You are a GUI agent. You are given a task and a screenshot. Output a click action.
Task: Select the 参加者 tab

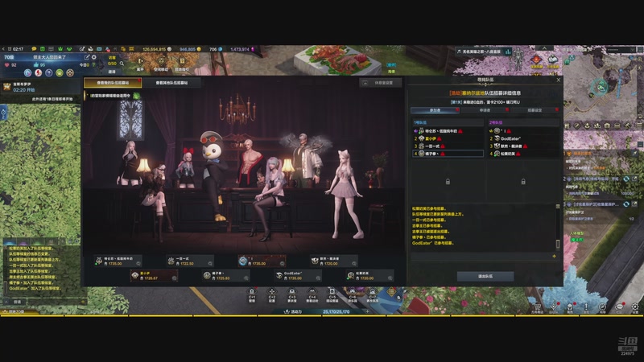[x=435, y=110]
